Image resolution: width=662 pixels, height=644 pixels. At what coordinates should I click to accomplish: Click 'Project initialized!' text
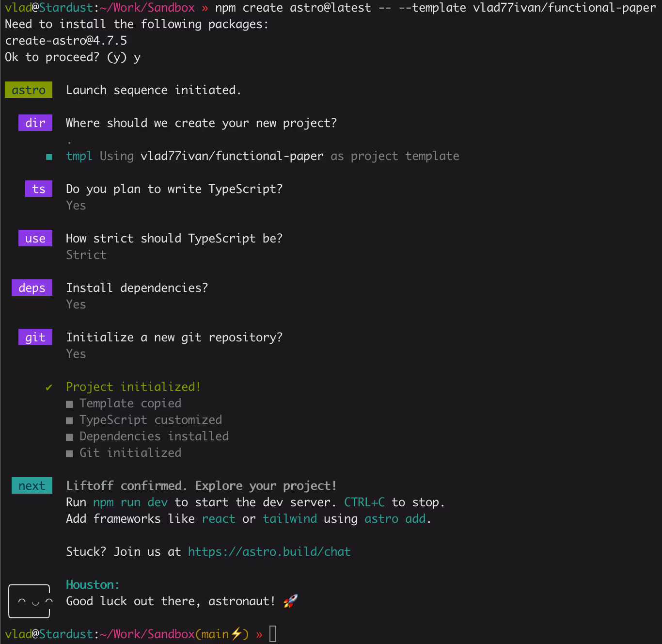point(133,387)
